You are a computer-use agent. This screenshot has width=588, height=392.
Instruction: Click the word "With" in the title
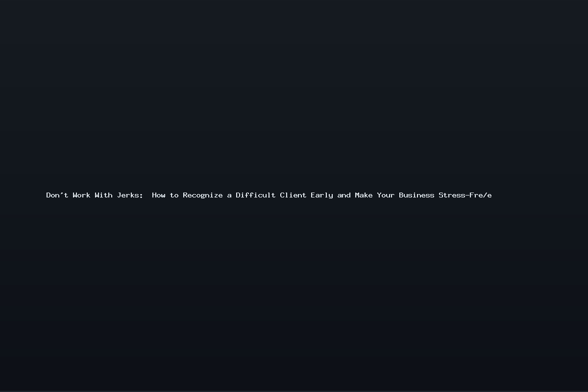(103, 195)
